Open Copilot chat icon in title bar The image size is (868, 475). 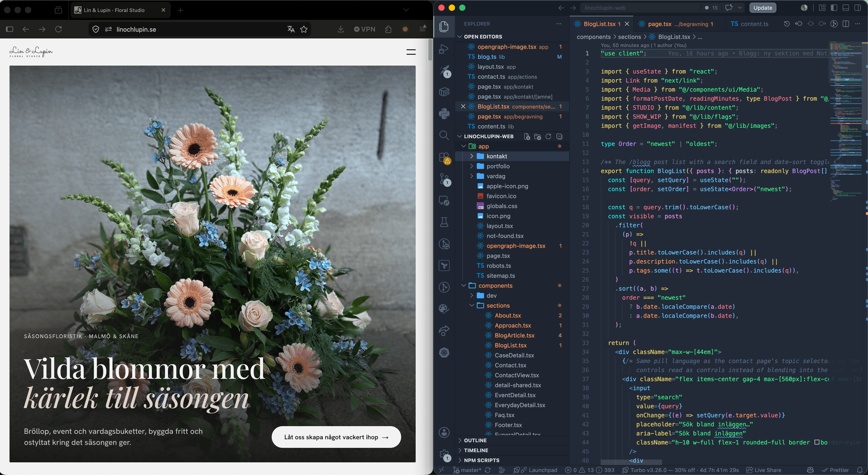pos(729,7)
